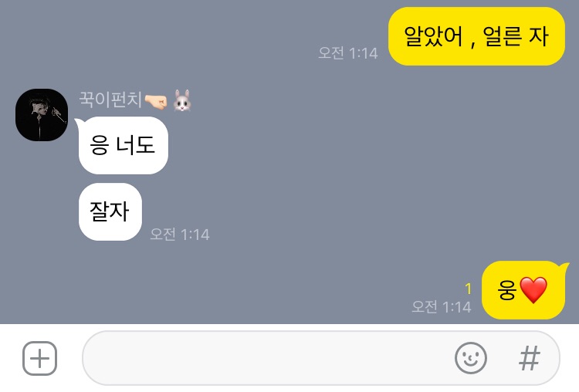
Task: Select the white bubble 잘자
Action: pyautogui.click(x=110, y=211)
